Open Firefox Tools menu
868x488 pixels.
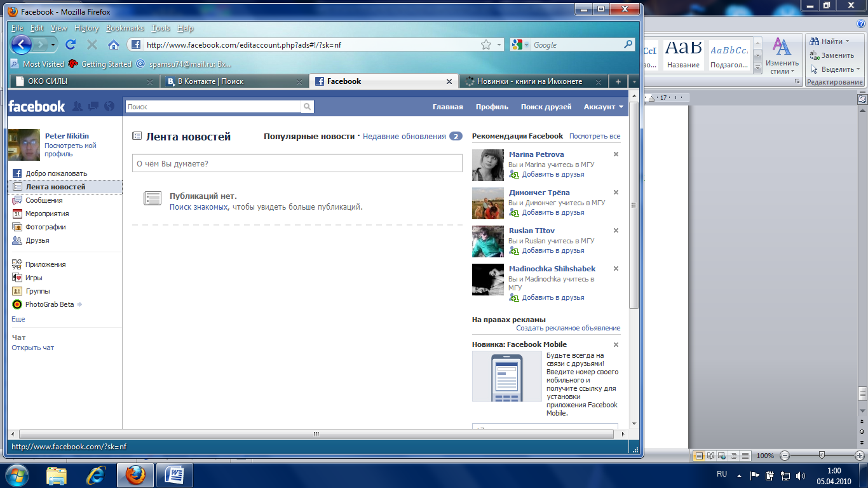tap(161, 28)
